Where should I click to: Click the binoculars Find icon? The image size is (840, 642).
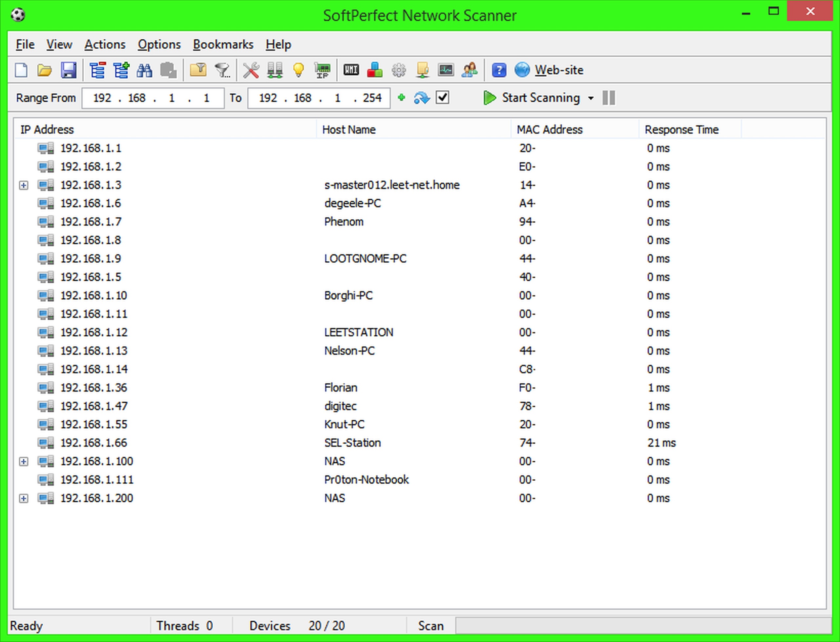tap(144, 70)
